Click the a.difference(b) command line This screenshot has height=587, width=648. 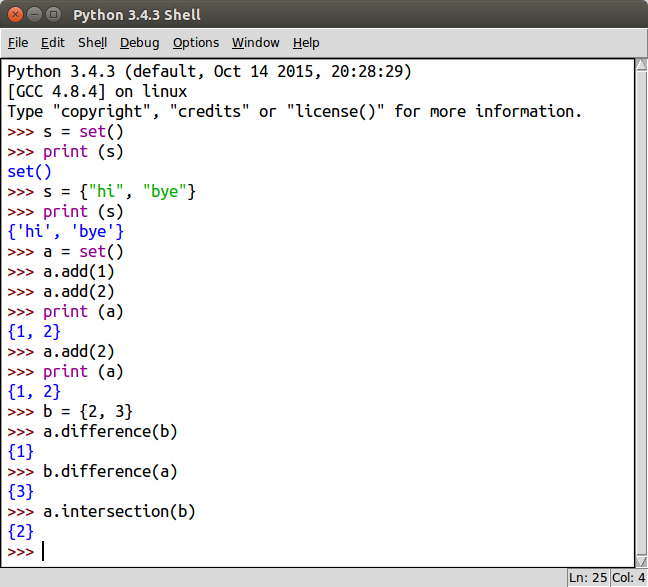110,431
